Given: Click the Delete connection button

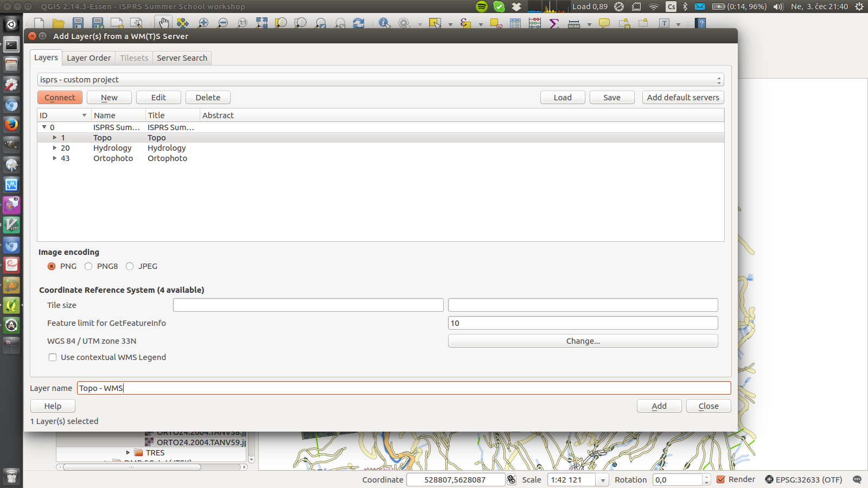Looking at the screenshot, I should point(208,98).
